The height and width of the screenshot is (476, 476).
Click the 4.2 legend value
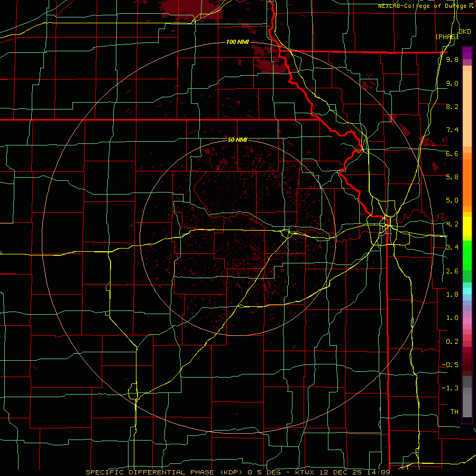point(452,224)
